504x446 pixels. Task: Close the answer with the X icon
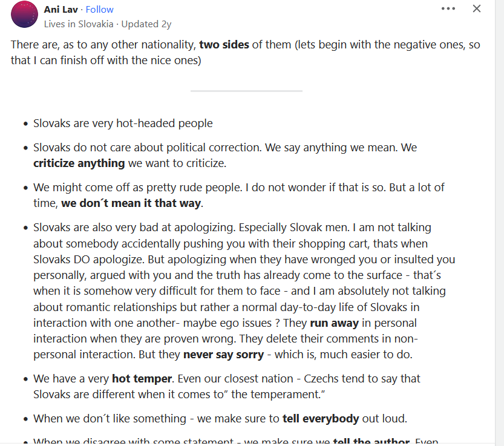coord(477,9)
